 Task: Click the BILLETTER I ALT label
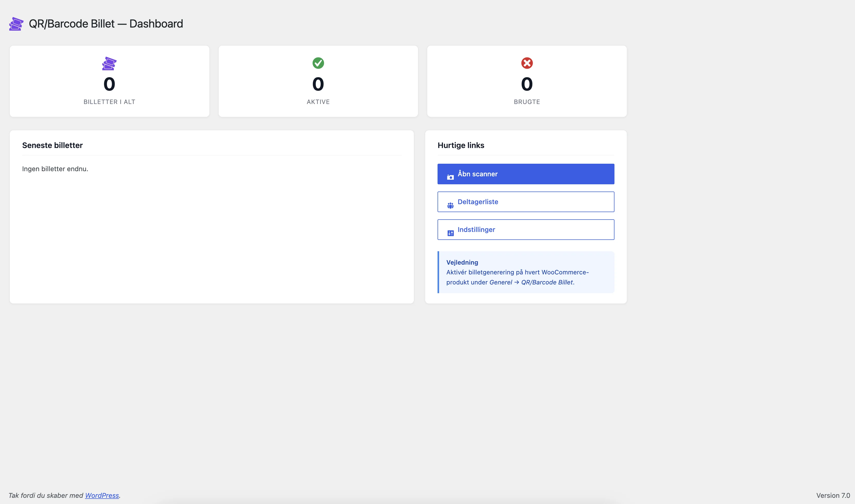tap(109, 102)
